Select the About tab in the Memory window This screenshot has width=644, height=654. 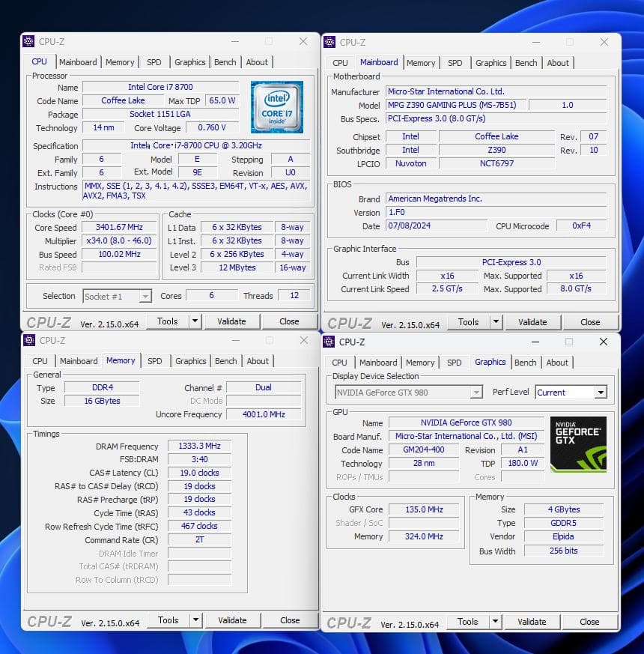point(258,361)
